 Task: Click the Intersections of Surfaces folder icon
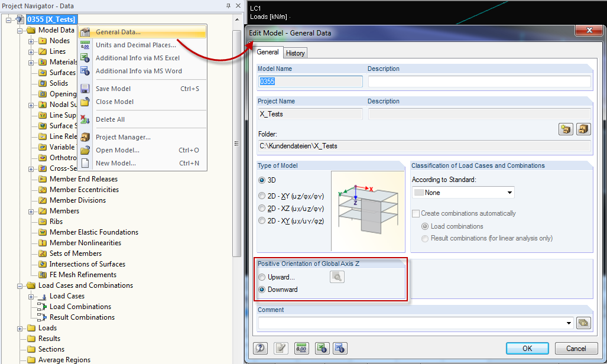pyautogui.click(x=43, y=264)
